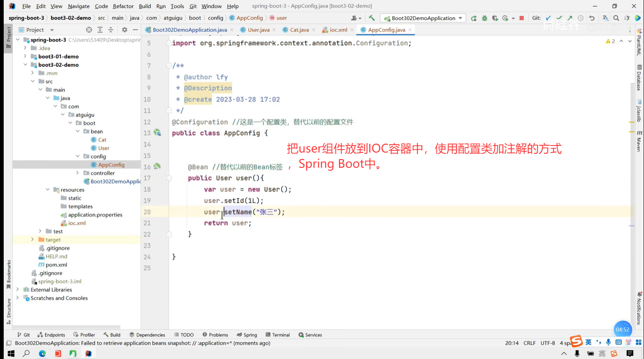644x359 pixels.
Task: Close the AppConfig.java tab
Action: click(x=410, y=30)
